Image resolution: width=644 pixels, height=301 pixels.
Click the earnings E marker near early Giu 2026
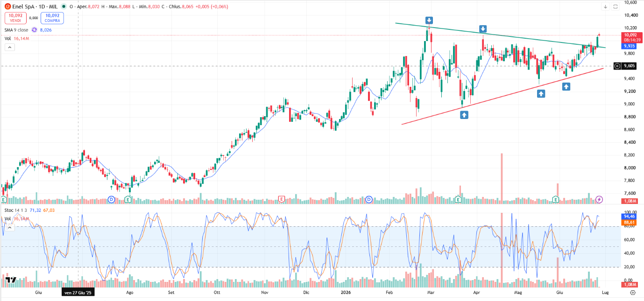556,199
